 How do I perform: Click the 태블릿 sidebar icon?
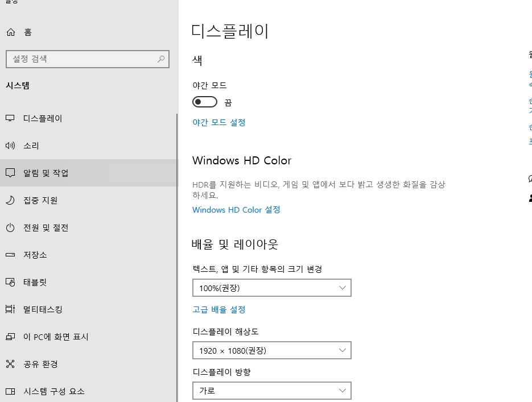click(10, 282)
